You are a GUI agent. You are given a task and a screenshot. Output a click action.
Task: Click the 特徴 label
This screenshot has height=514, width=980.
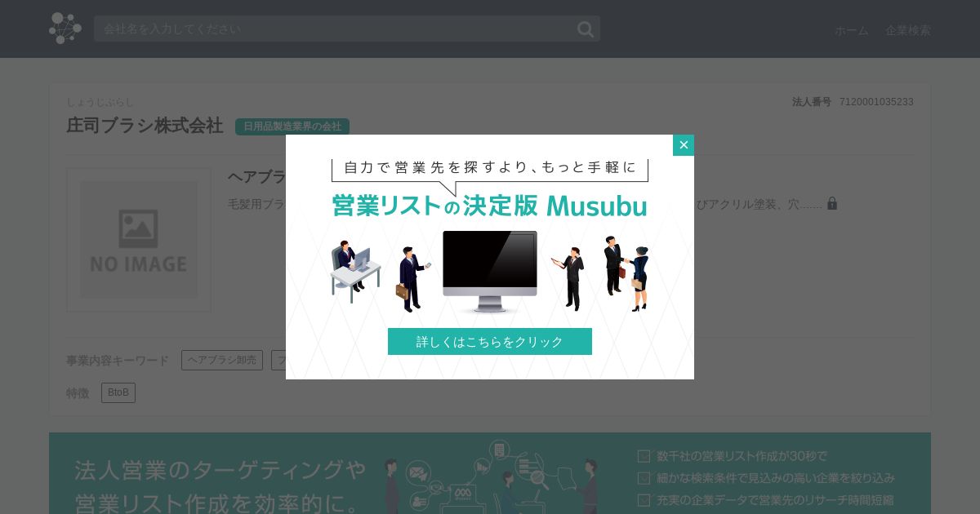pos(78,393)
